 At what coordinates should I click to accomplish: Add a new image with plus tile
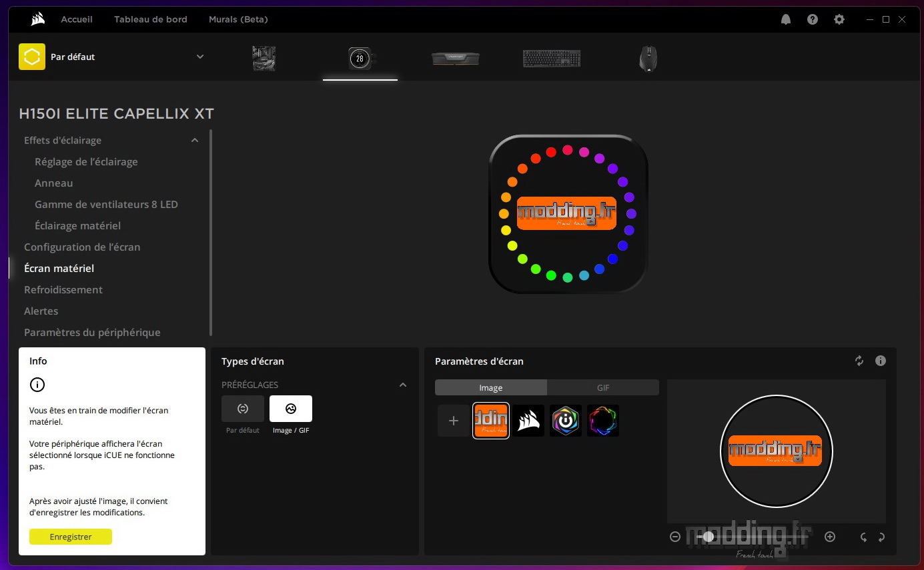[x=454, y=421]
